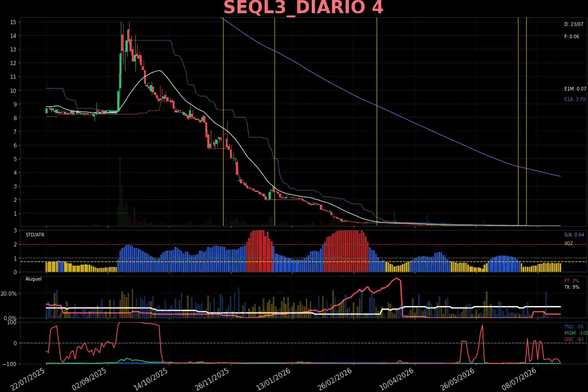Click the 26/05/2026 date axis label
This screenshot has width=588, height=392.
(458, 378)
